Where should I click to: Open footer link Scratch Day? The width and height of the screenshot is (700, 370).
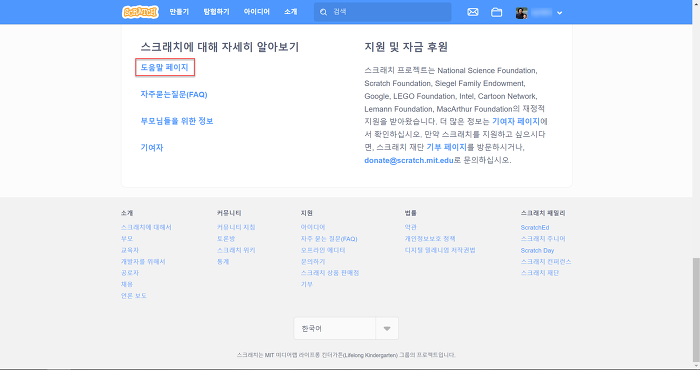(537, 250)
